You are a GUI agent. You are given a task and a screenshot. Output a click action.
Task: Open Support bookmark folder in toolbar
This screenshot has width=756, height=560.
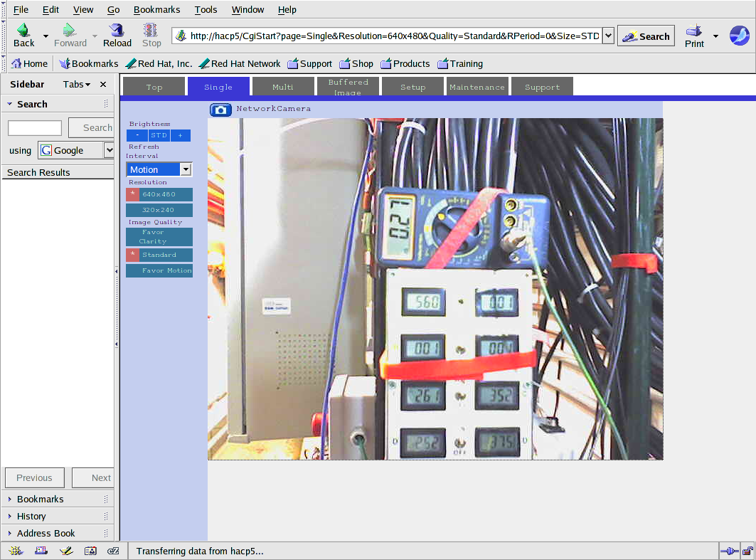click(309, 63)
